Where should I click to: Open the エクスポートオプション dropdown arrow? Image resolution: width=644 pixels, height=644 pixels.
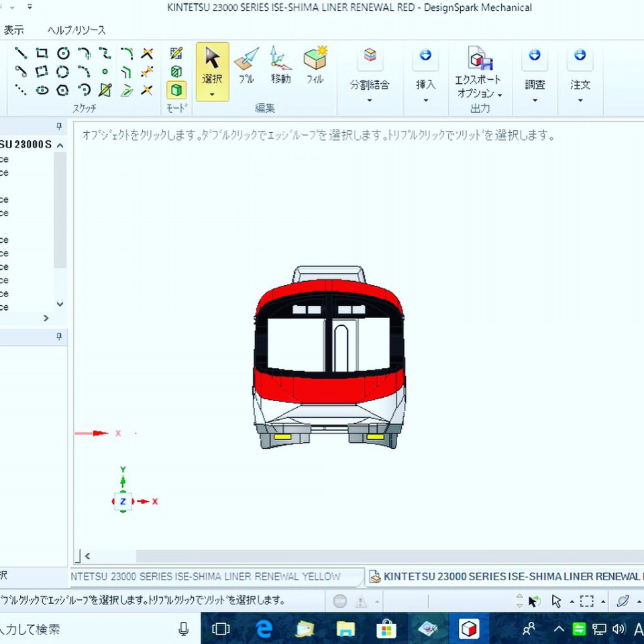pyautogui.click(x=500, y=95)
